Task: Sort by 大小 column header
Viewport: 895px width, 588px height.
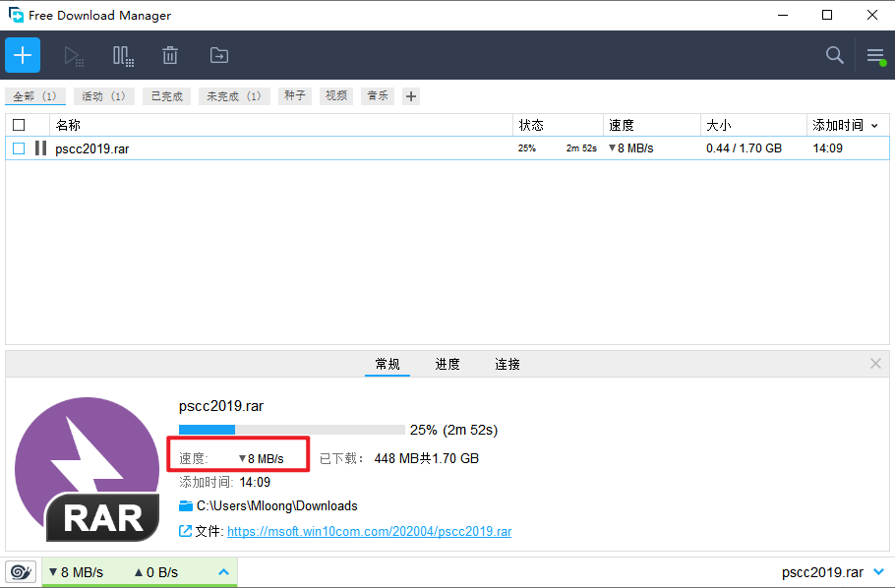Action: [x=753, y=125]
